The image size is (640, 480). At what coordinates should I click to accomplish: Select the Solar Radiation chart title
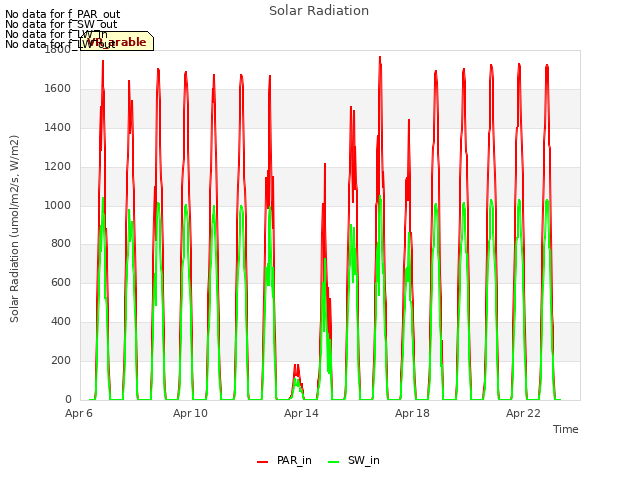[319, 11]
